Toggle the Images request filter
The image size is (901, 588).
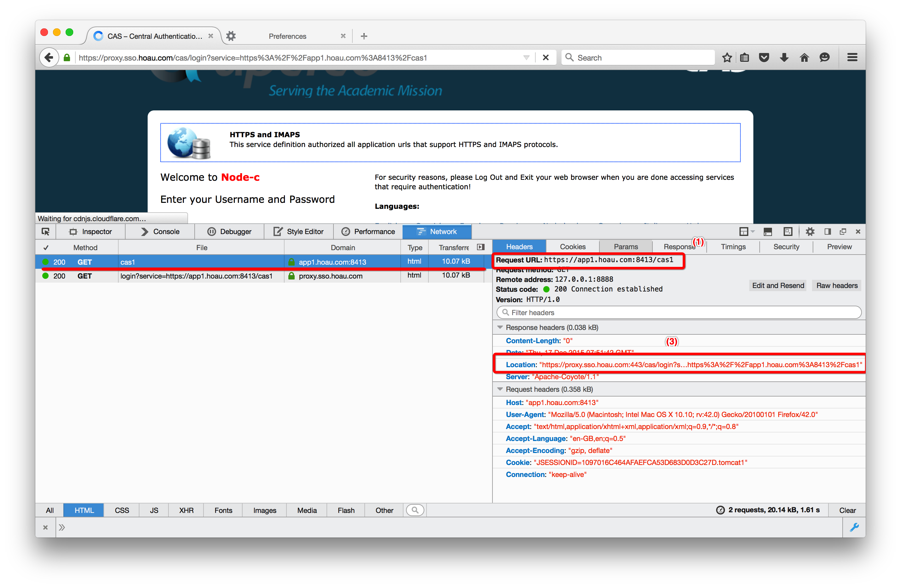pos(264,510)
